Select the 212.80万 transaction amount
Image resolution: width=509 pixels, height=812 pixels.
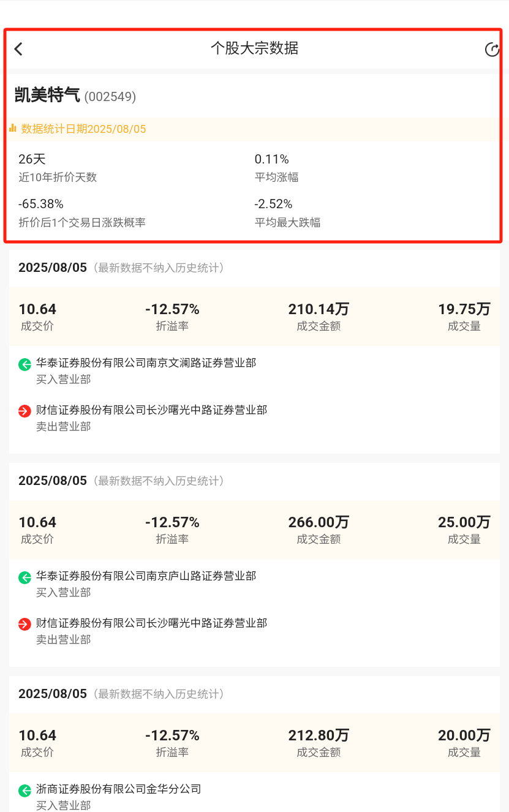pyautogui.click(x=319, y=735)
